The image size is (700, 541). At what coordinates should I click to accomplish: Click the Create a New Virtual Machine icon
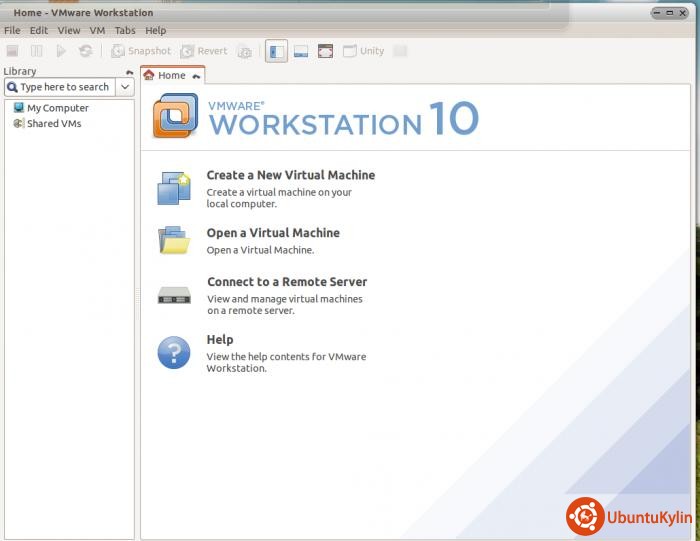point(173,188)
